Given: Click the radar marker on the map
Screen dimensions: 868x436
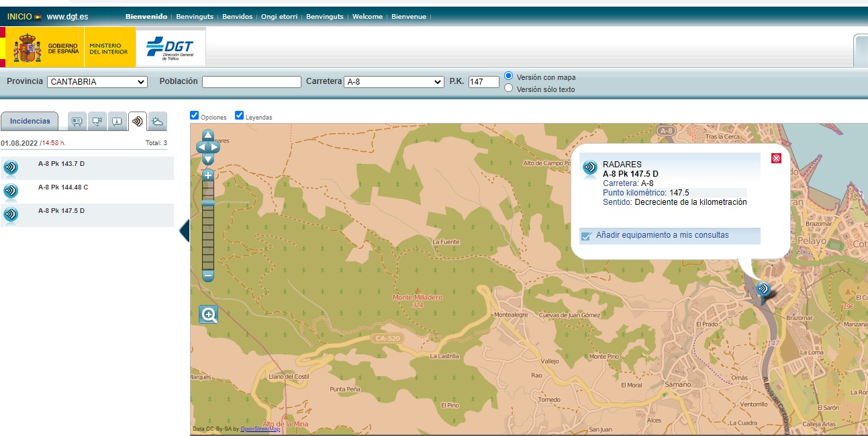Looking at the screenshot, I should [763, 290].
